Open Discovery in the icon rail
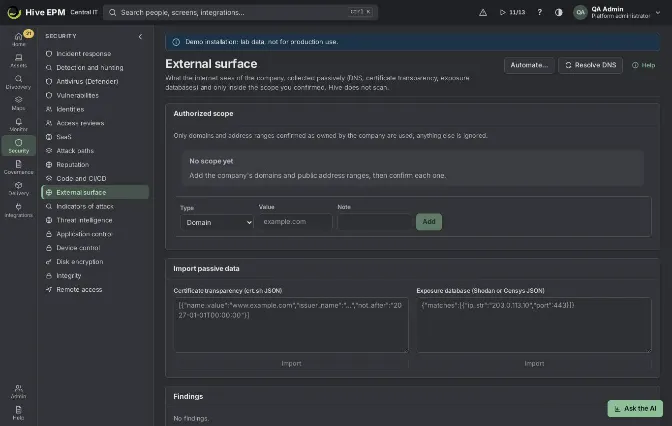Viewport: 672px width, 426px height. click(x=18, y=82)
